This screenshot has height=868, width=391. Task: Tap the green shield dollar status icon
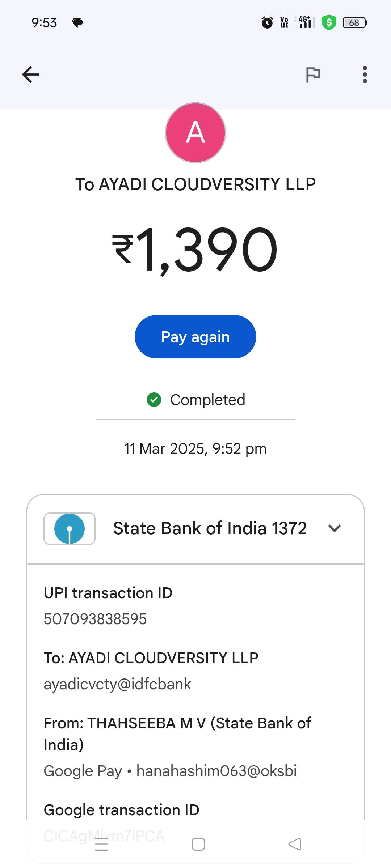pyautogui.click(x=329, y=22)
